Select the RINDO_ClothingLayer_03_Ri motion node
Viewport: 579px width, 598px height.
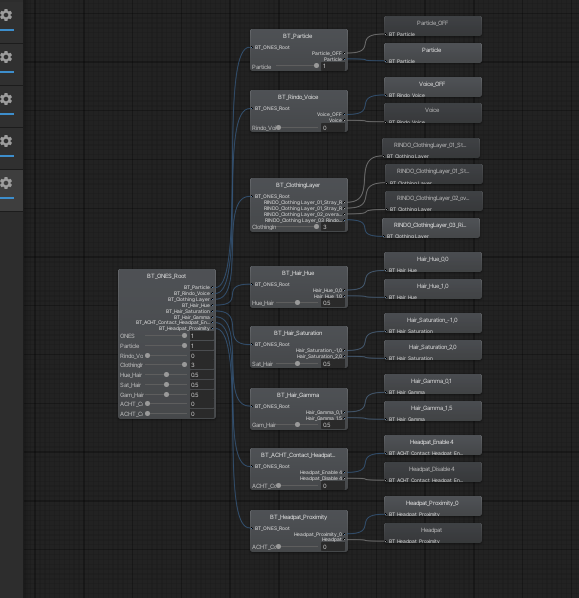(x=431, y=228)
